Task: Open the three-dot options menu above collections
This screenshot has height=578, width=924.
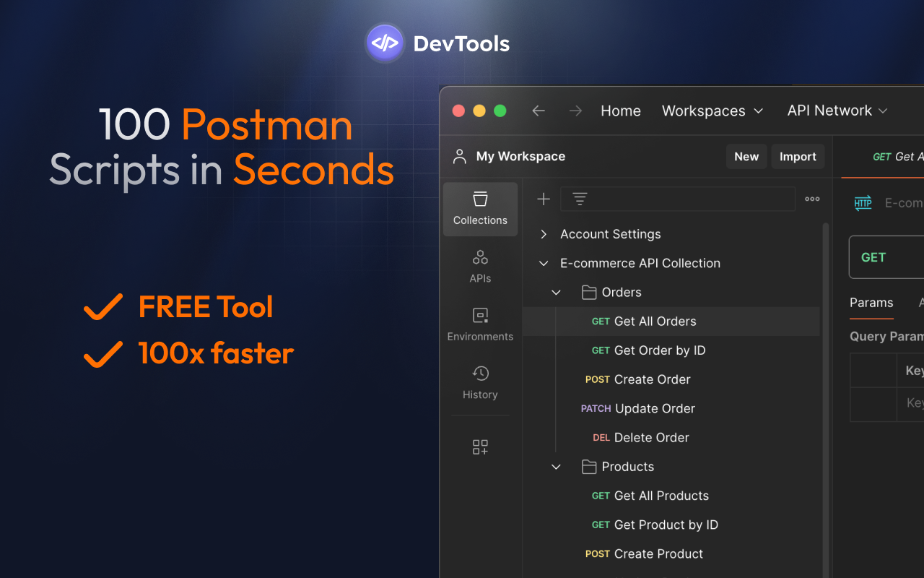Action: (x=812, y=199)
